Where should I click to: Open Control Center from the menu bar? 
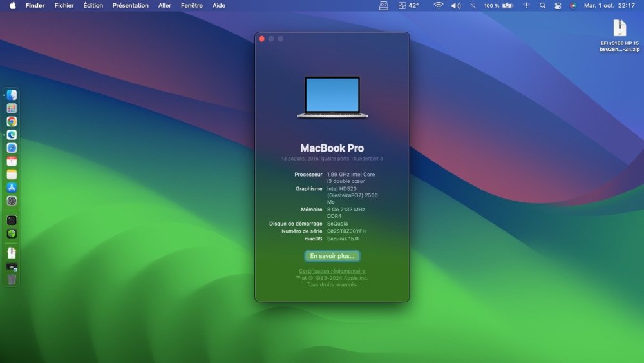click(x=558, y=5)
